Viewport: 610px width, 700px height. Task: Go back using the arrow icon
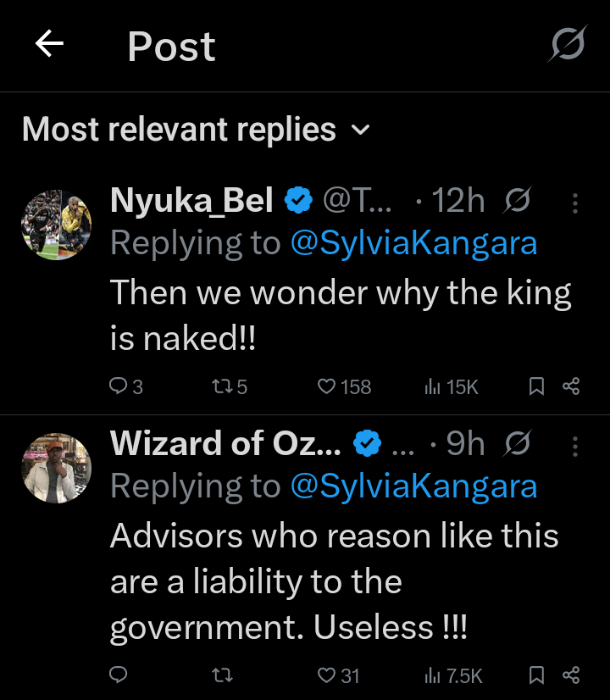pyautogui.click(x=49, y=45)
